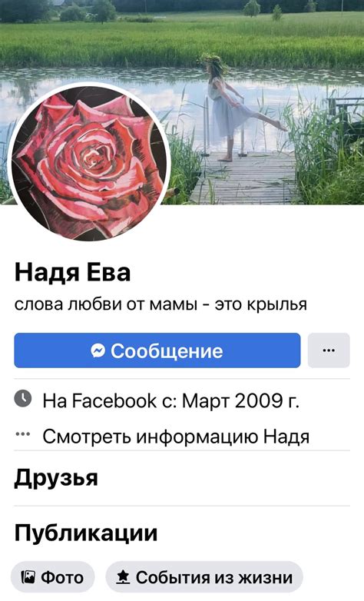Open the Друзья section
This screenshot has height=601, width=364.
pos(56,477)
